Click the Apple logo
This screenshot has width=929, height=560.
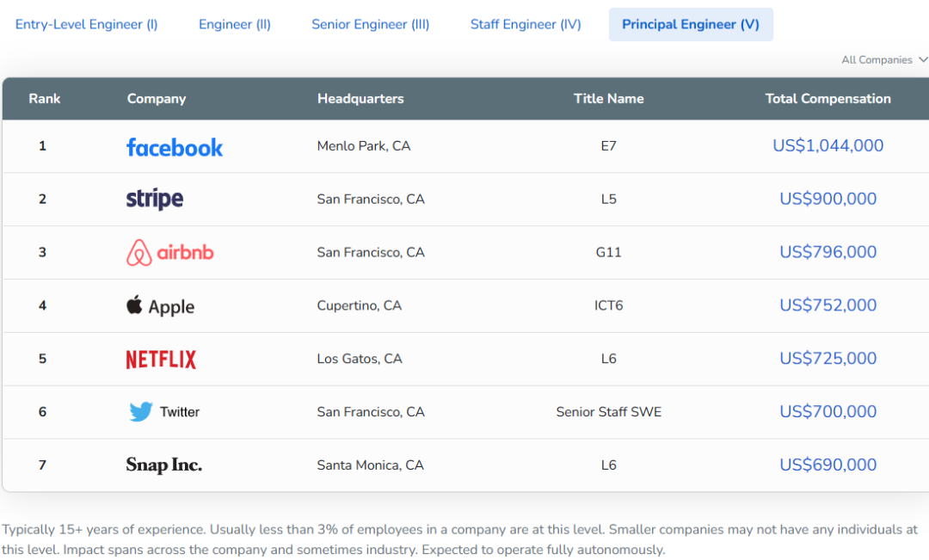[161, 306]
